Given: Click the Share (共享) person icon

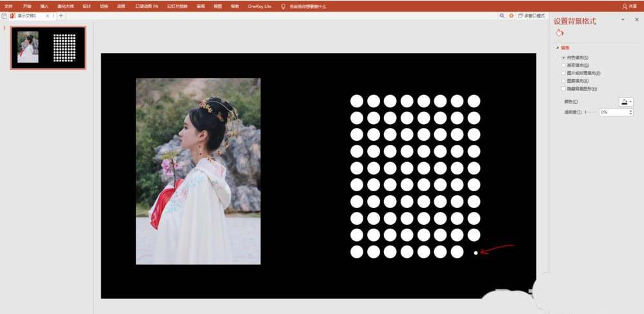Looking at the screenshot, I should pos(624,6).
